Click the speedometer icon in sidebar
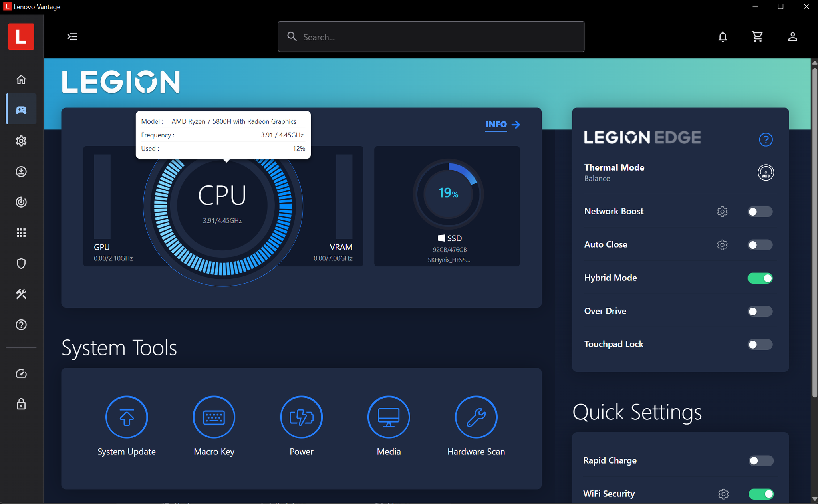The height and width of the screenshot is (504, 818). point(21,374)
